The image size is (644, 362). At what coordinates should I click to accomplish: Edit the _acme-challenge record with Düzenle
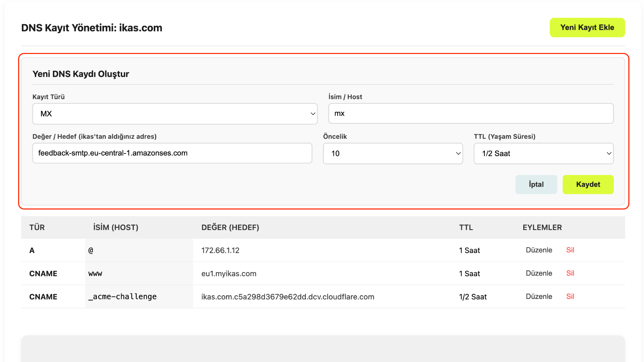tap(539, 296)
